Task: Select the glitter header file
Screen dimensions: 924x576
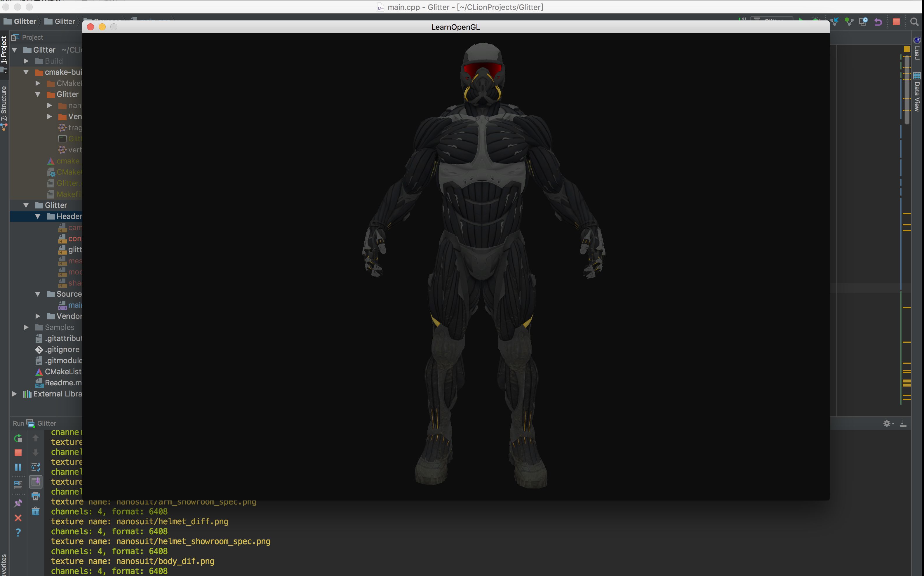Action: point(70,250)
